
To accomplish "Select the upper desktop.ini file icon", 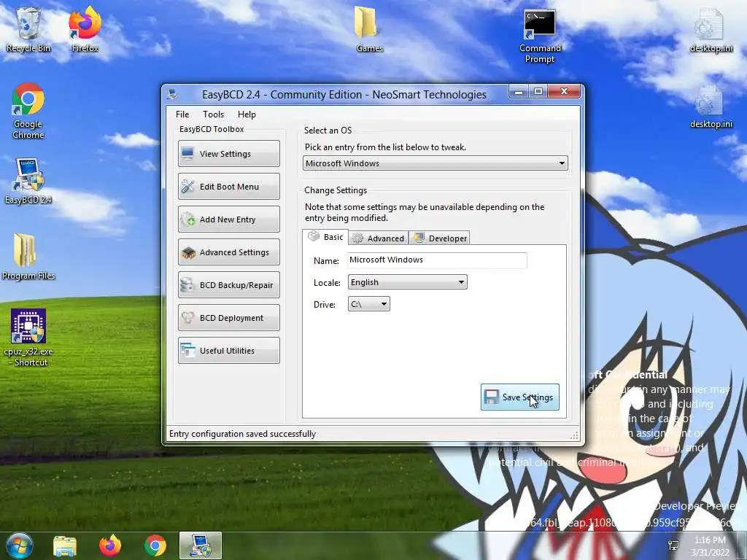I will [x=711, y=31].
